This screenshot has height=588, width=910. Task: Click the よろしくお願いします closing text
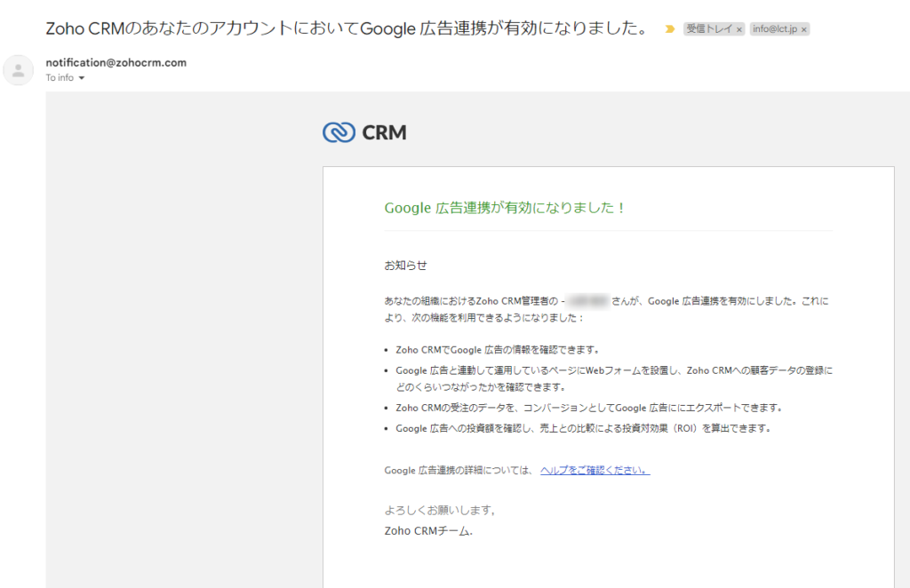pyautogui.click(x=439, y=511)
